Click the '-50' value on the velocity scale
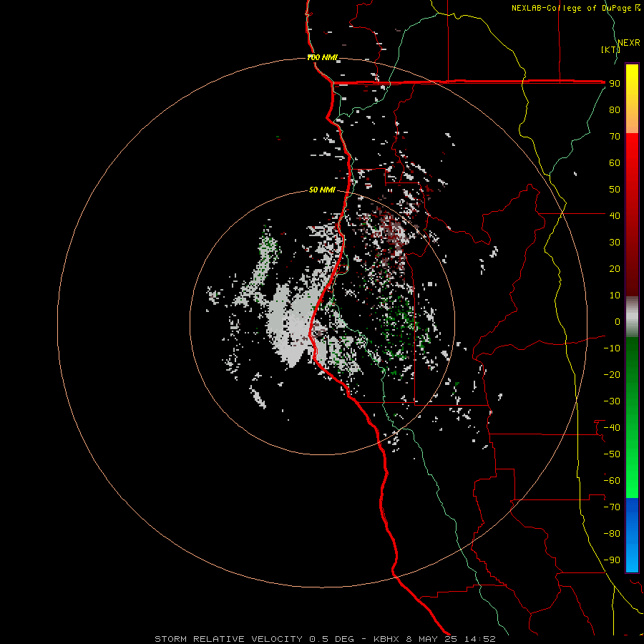Image resolution: width=644 pixels, height=644 pixels. pos(612,454)
